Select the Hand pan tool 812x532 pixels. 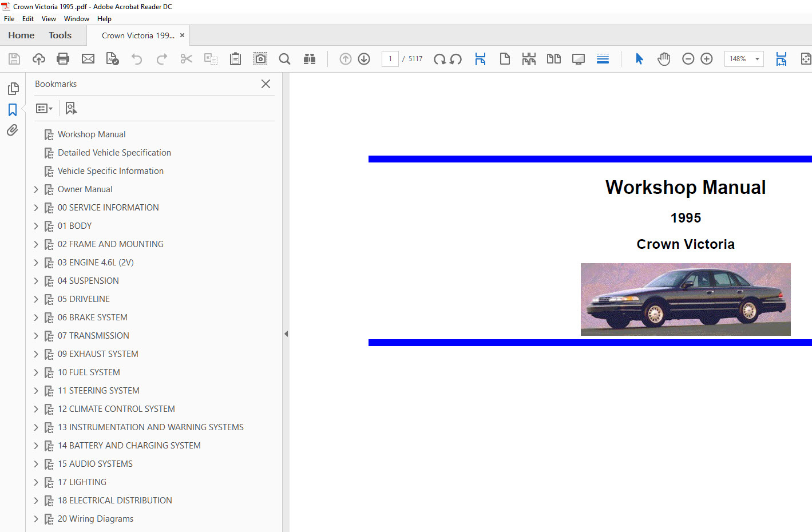[x=664, y=59]
